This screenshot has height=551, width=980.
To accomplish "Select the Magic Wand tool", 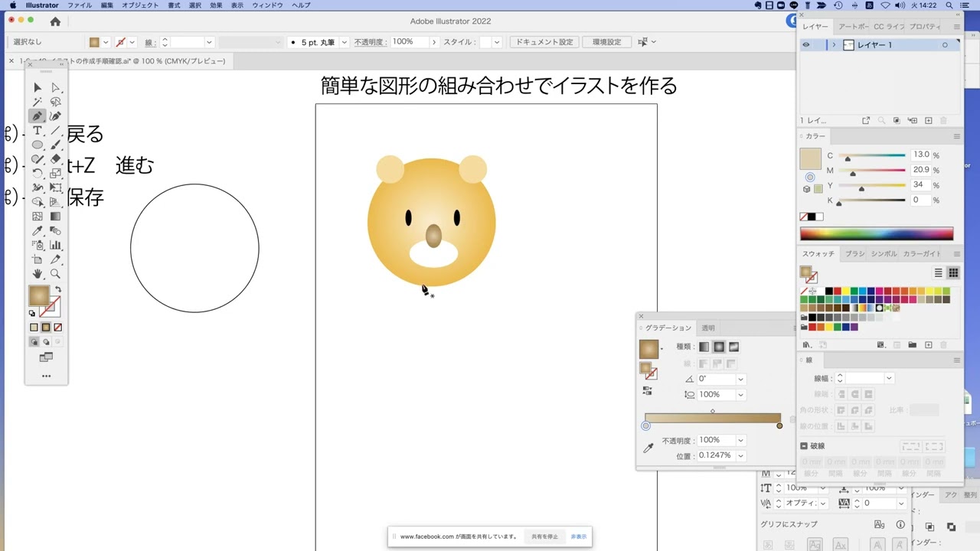I will tap(37, 102).
